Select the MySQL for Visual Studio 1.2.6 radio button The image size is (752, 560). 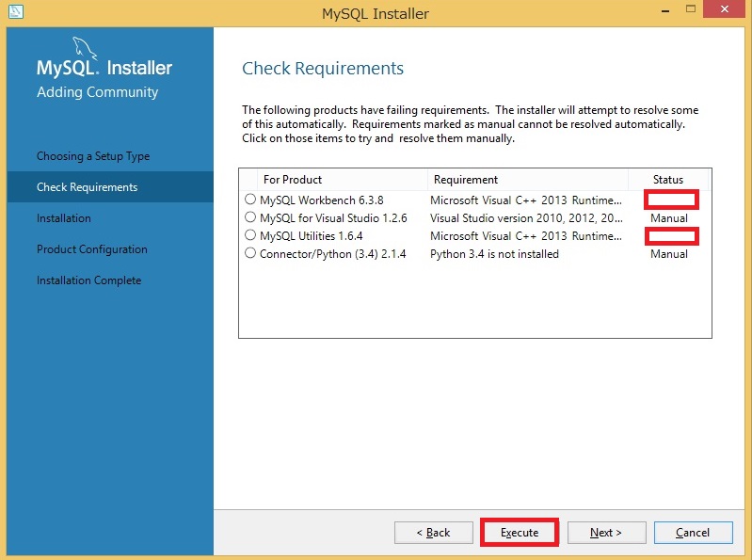[249, 217]
